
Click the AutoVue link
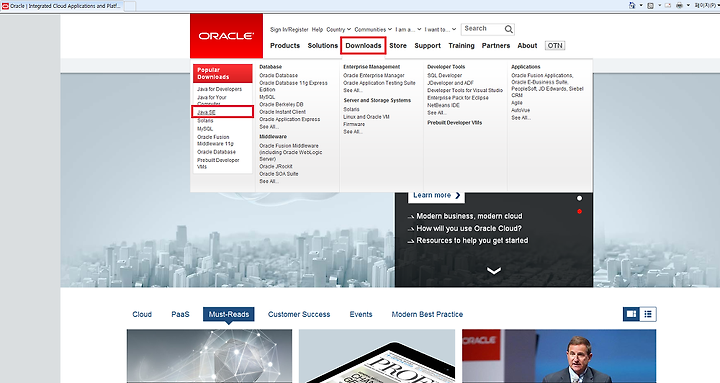pos(521,110)
